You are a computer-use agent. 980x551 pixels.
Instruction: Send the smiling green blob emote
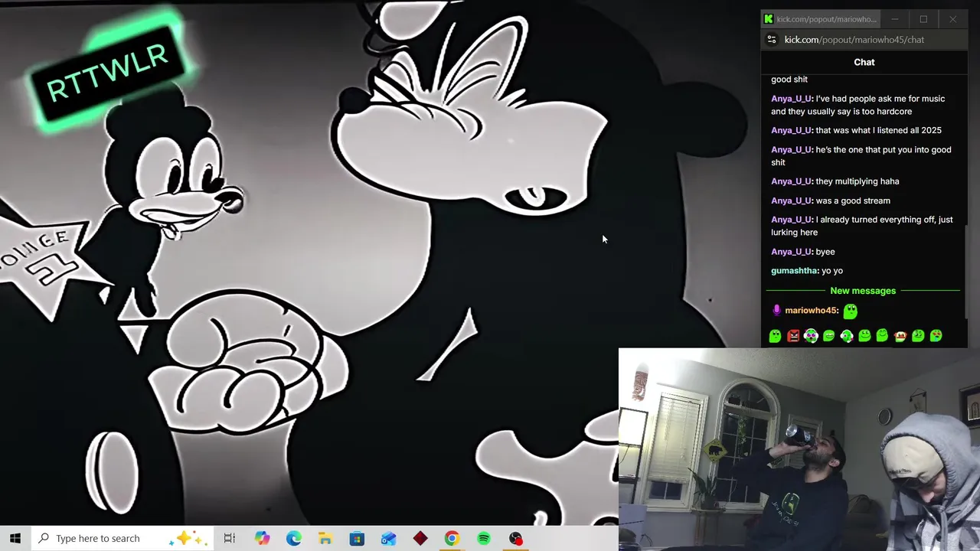point(864,336)
